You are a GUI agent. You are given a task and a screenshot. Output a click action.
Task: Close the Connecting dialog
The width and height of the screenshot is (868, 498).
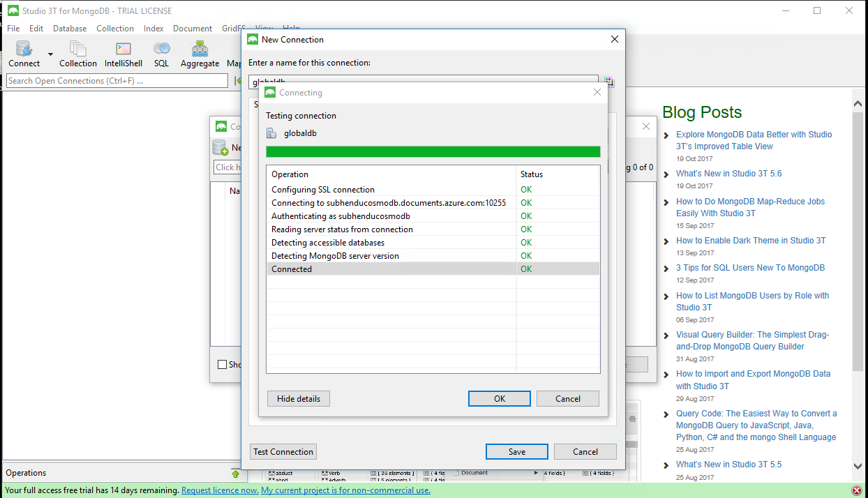pos(597,92)
